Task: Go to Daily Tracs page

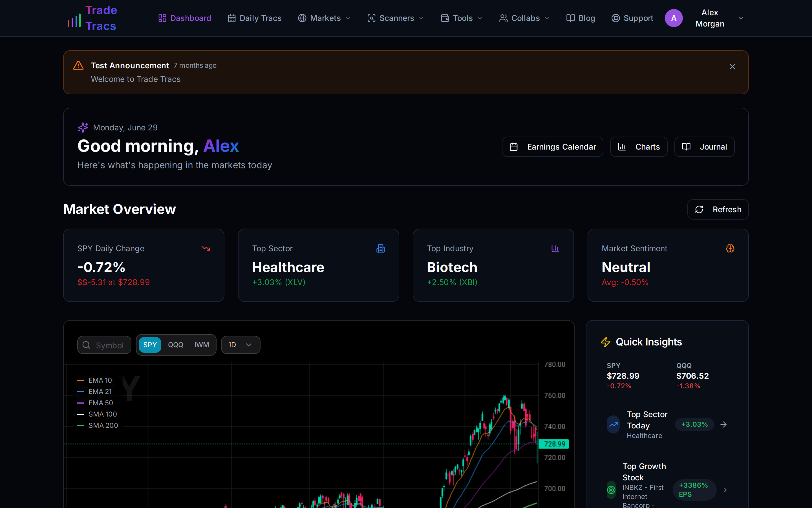Action: coord(254,18)
